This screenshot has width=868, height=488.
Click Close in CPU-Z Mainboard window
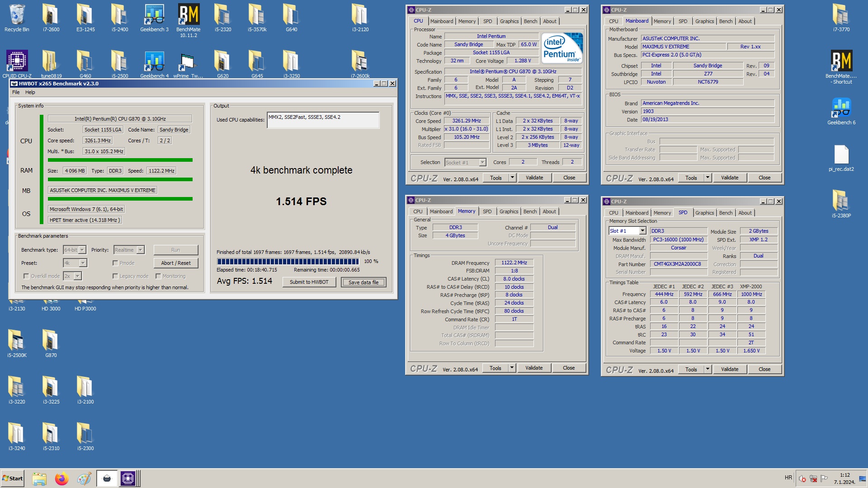tap(764, 178)
